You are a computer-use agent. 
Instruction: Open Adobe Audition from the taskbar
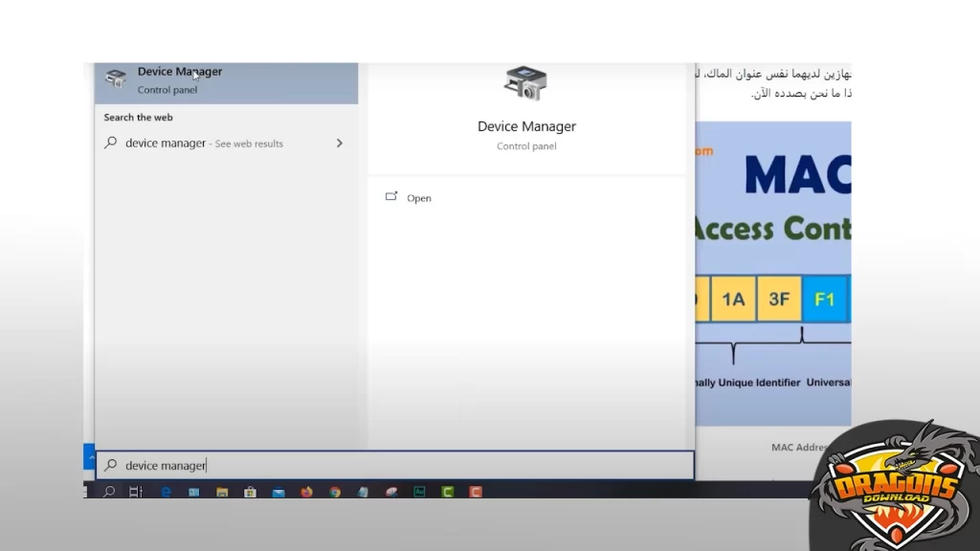[419, 492]
